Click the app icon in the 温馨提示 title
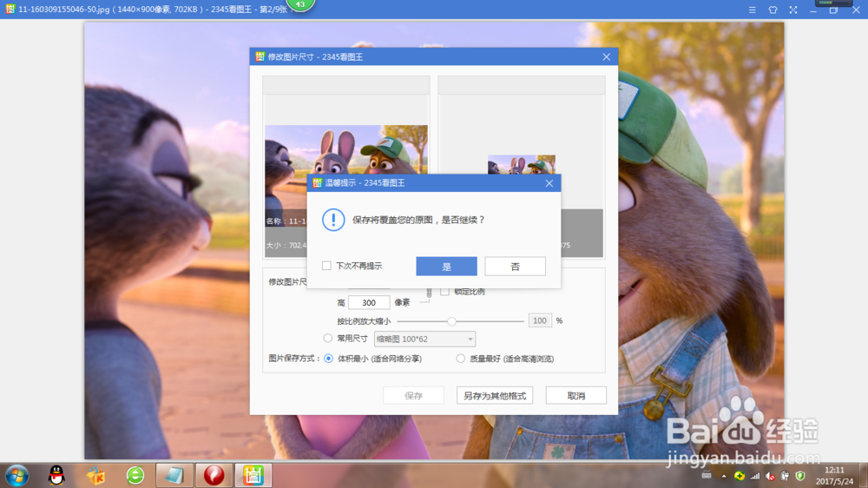Image resolution: width=868 pixels, height=488 pixels. click(x=317, y=183)
